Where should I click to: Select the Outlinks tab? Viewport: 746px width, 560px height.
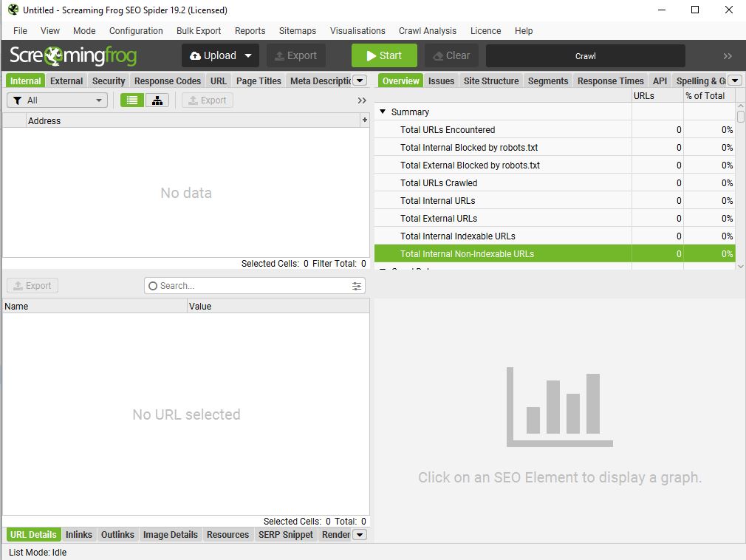click(117, 535)
